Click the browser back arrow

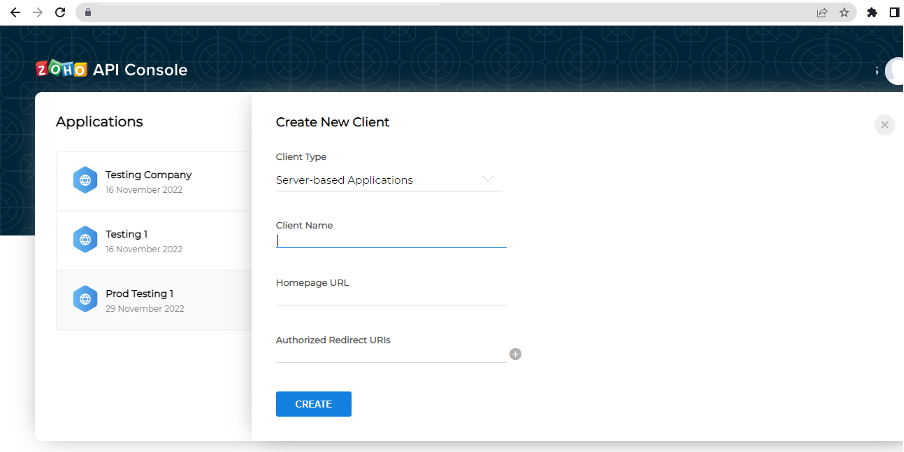[x=16, y=12]
